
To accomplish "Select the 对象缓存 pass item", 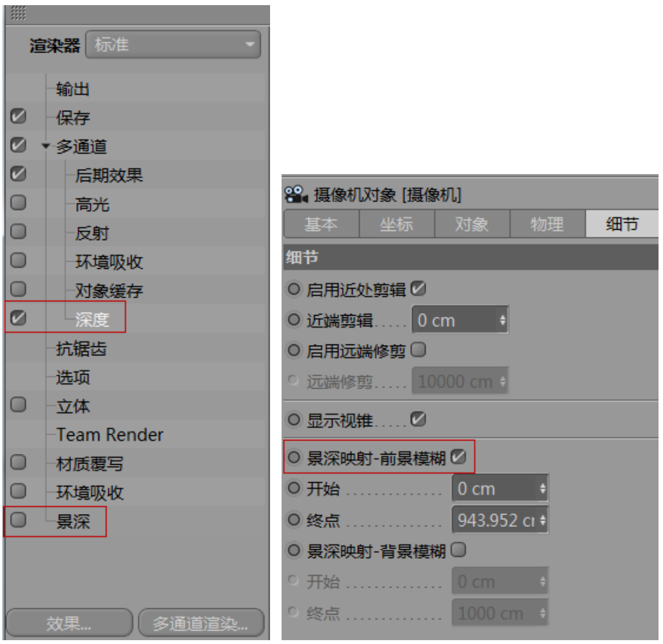I will [x=109, y=291].
